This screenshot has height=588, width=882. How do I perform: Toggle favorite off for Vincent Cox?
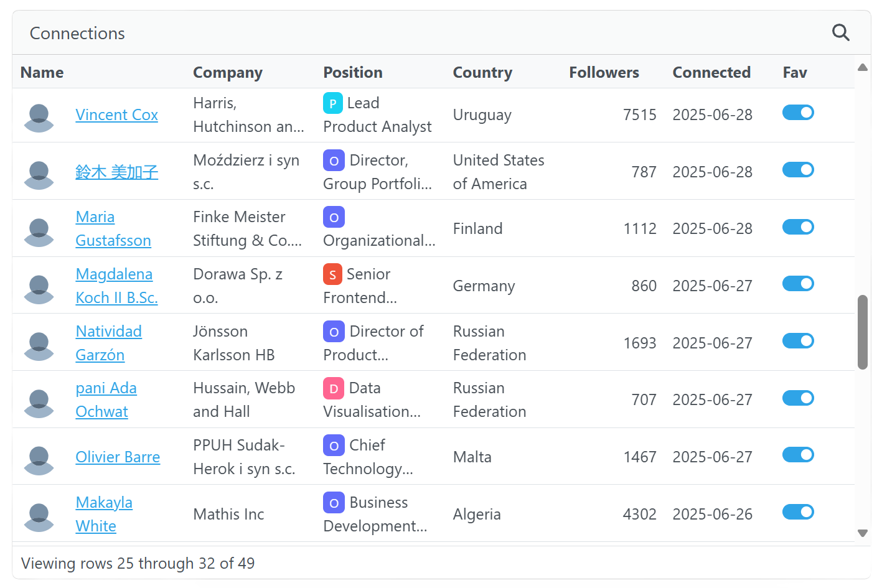798,113
